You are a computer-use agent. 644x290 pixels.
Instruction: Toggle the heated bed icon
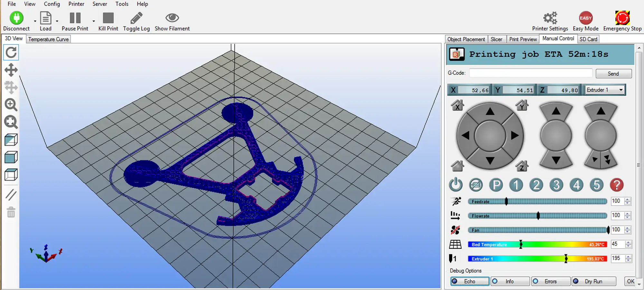(455, 244)
